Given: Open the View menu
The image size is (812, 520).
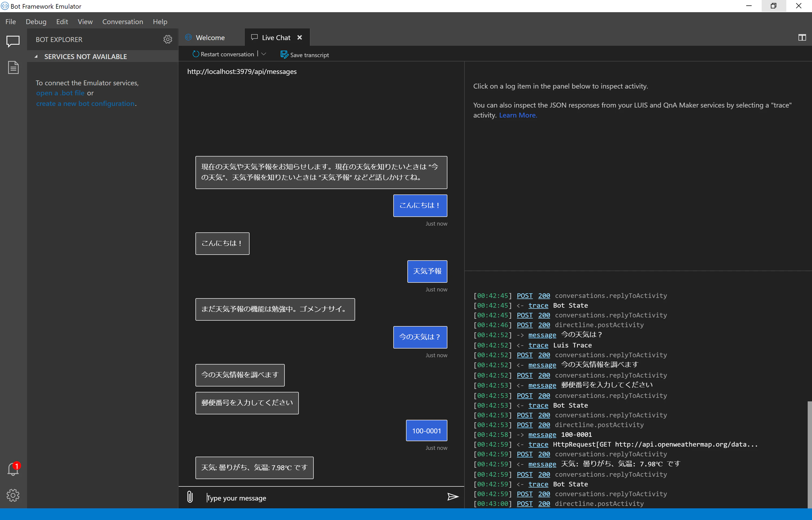Looking at the screenshot, I should 85,22.
